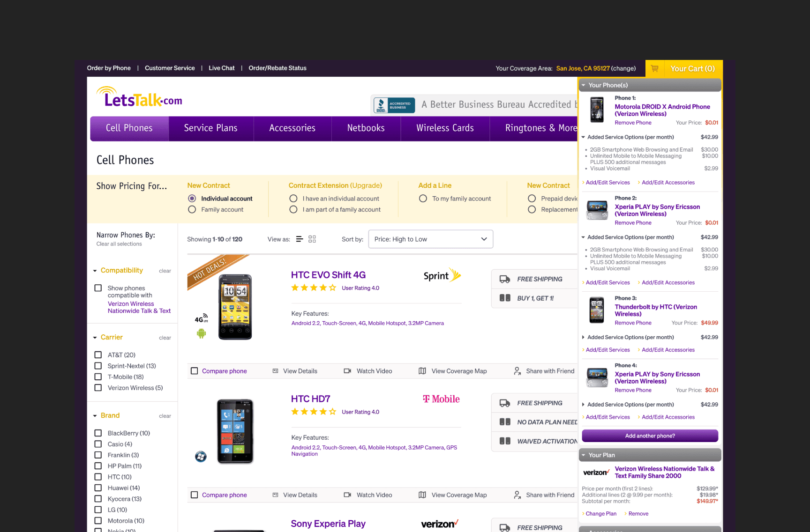This screenshot has width=810, height=532.
Task: Remove the Motorola DROID X phone
Action: [633, 123]
